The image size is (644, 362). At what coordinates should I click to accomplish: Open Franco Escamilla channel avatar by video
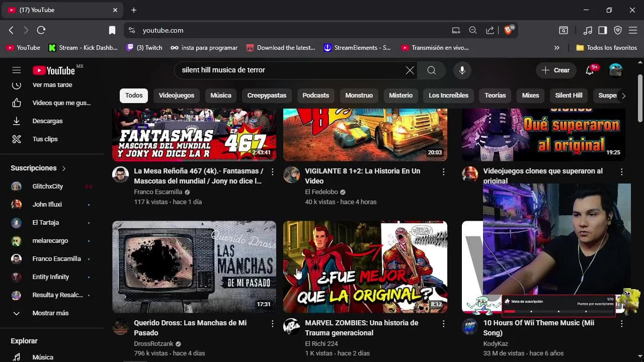pyautogui.click(x=120, y=175)
